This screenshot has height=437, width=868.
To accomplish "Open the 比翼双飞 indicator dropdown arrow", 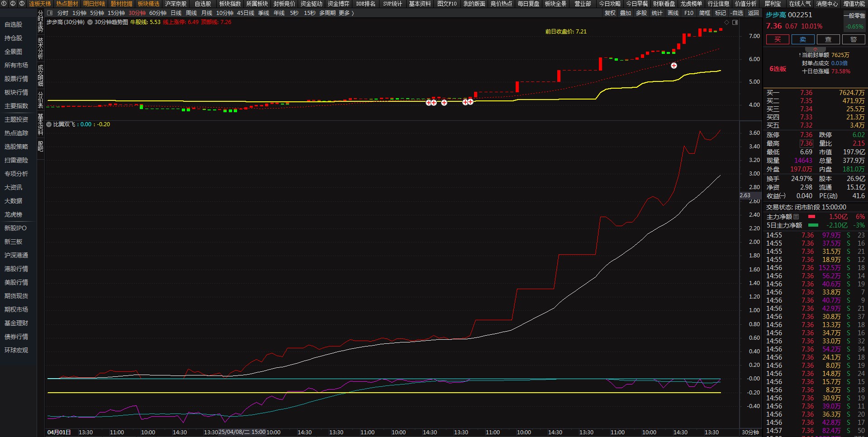I will [49, 124].
